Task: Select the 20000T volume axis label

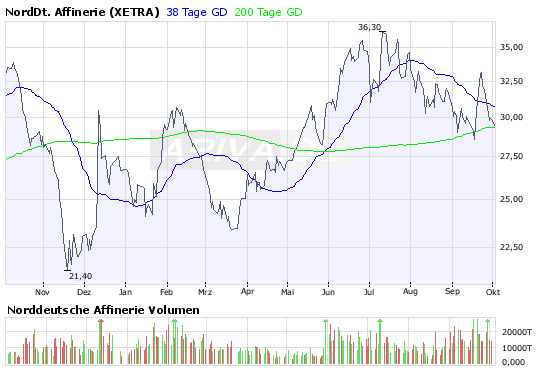Action: pos(517,332)
